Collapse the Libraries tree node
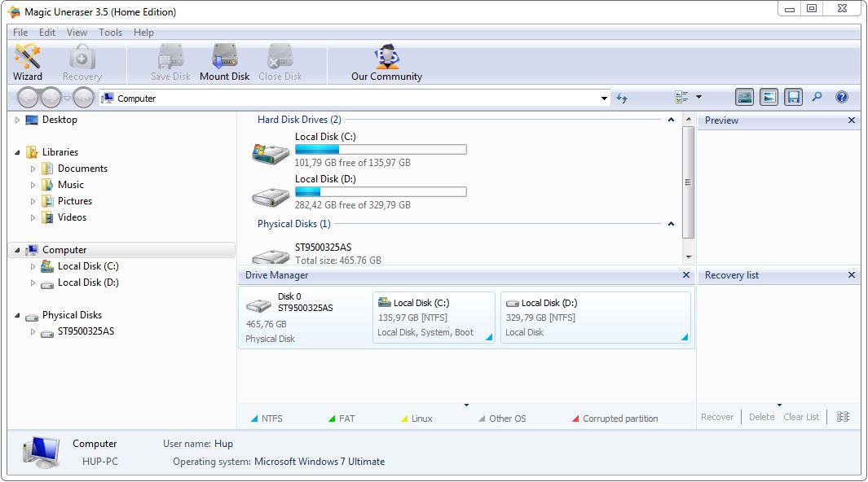 pos(17,152)
